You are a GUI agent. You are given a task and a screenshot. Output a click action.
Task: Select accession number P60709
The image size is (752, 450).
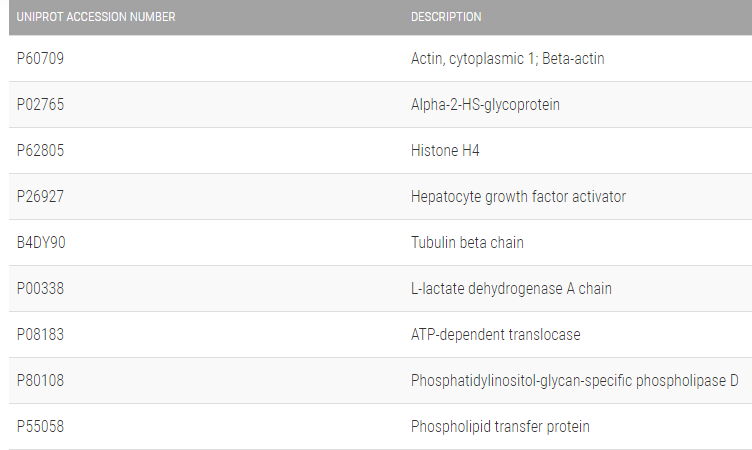tap(41, 59)
